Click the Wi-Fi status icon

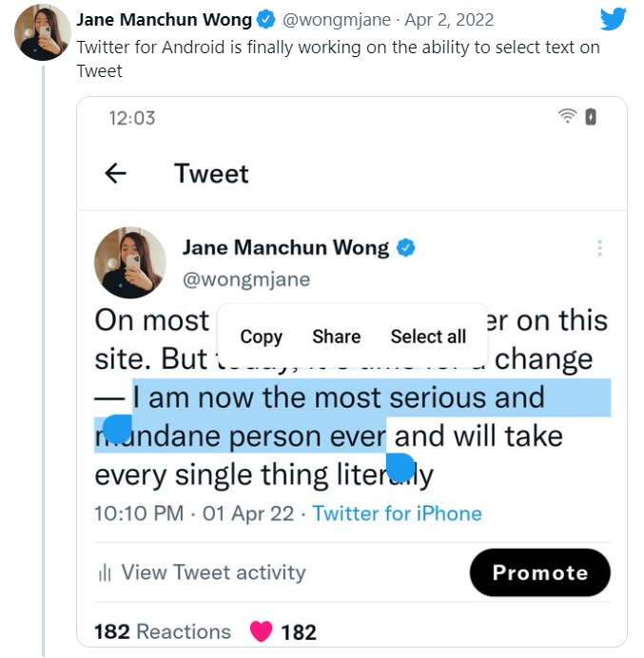[568, 117]
